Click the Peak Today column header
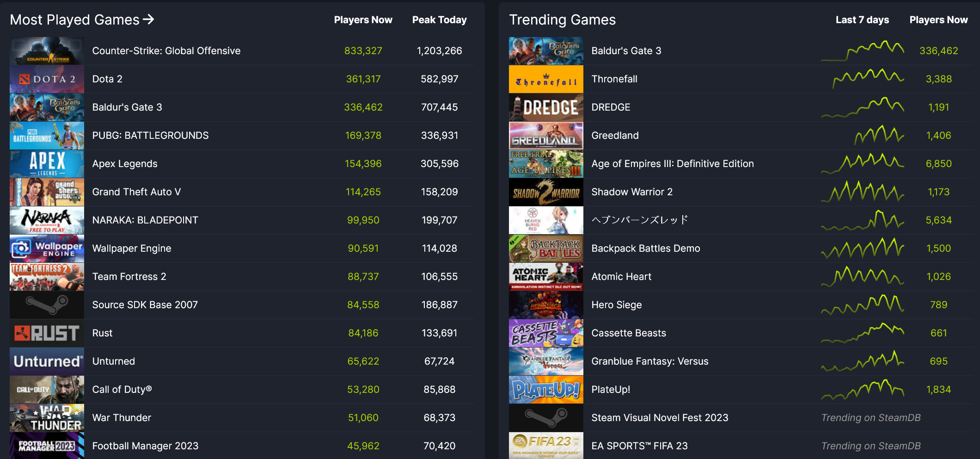The image size is (980, 459). tap(439, 19)
